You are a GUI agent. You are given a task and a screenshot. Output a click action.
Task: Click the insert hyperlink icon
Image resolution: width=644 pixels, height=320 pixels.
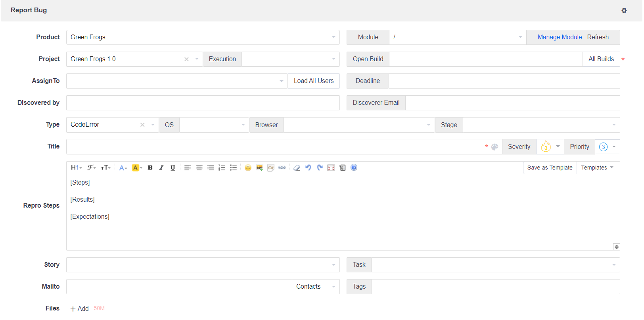tap(282, 168)
